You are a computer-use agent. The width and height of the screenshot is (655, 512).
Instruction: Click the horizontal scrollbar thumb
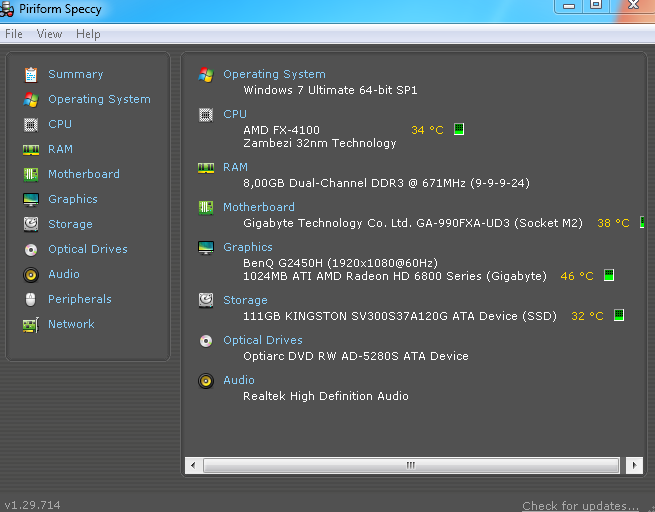click(x=411, y=465)
